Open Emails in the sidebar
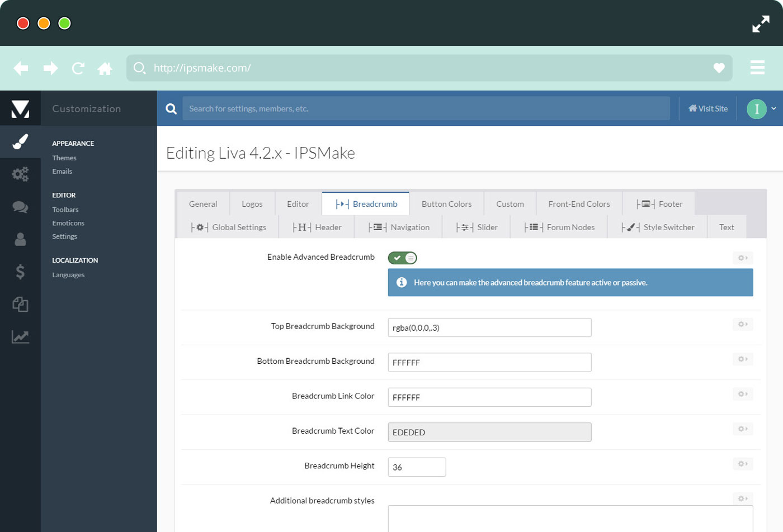783x532 pixels. (62, 171)
